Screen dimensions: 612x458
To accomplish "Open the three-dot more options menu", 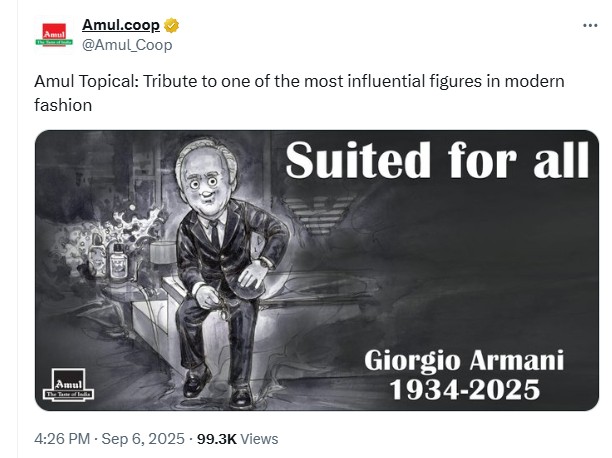I will (590, 26).
